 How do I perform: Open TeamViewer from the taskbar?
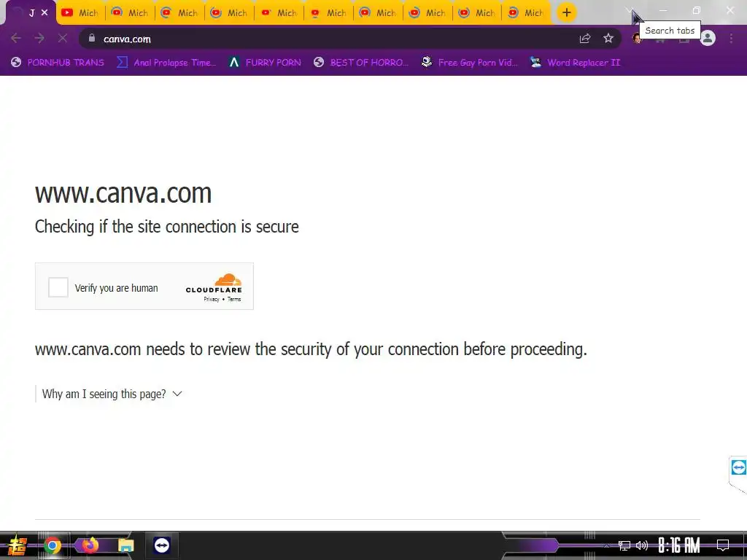click(162, 545)
